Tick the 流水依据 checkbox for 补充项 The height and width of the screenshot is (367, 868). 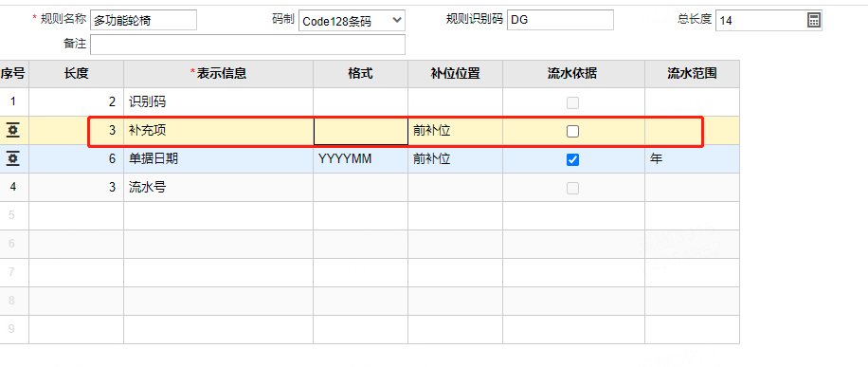[573, 132]
